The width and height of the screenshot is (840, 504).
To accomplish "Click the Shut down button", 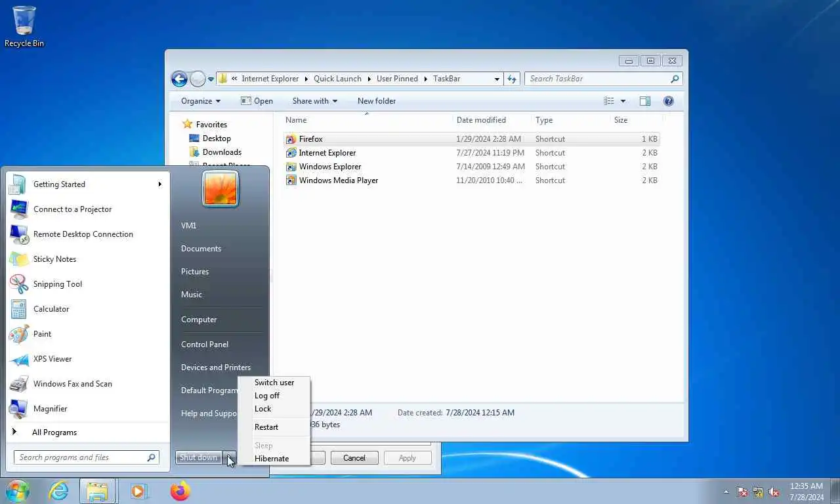I will click(x=199, y=457).
